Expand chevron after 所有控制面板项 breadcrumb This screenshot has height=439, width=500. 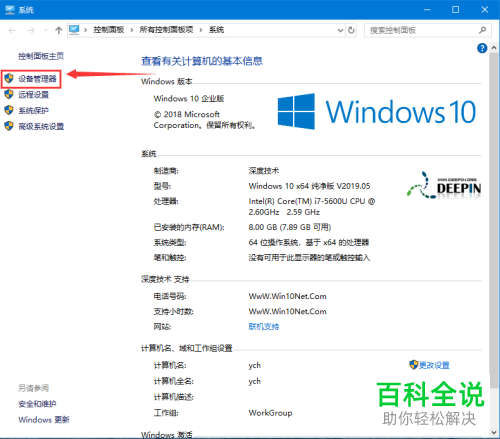pyautogui.click(x=201, y=30)
